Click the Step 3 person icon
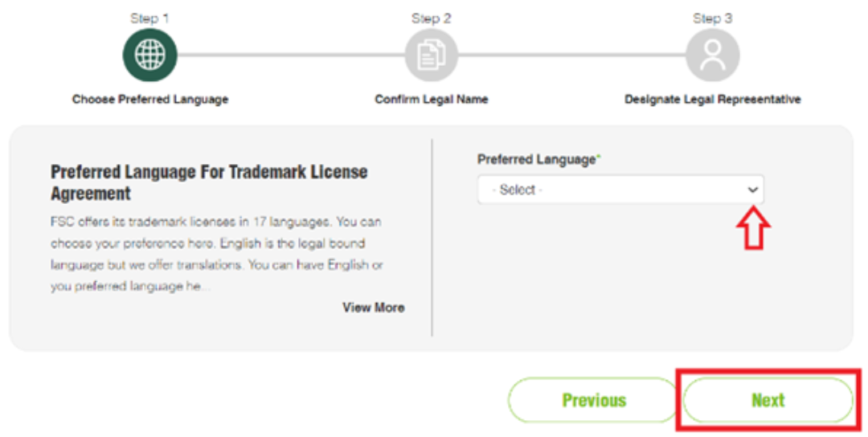 point(712,55)
